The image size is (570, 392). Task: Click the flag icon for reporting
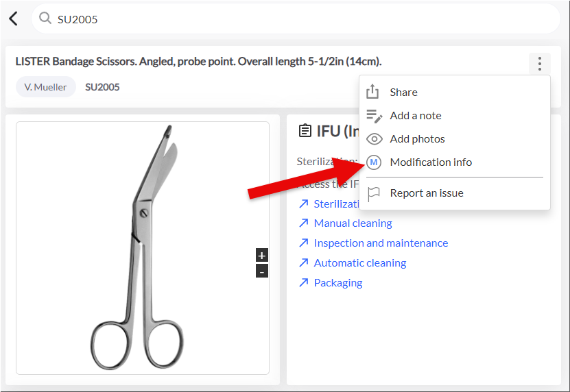(373, 194)
